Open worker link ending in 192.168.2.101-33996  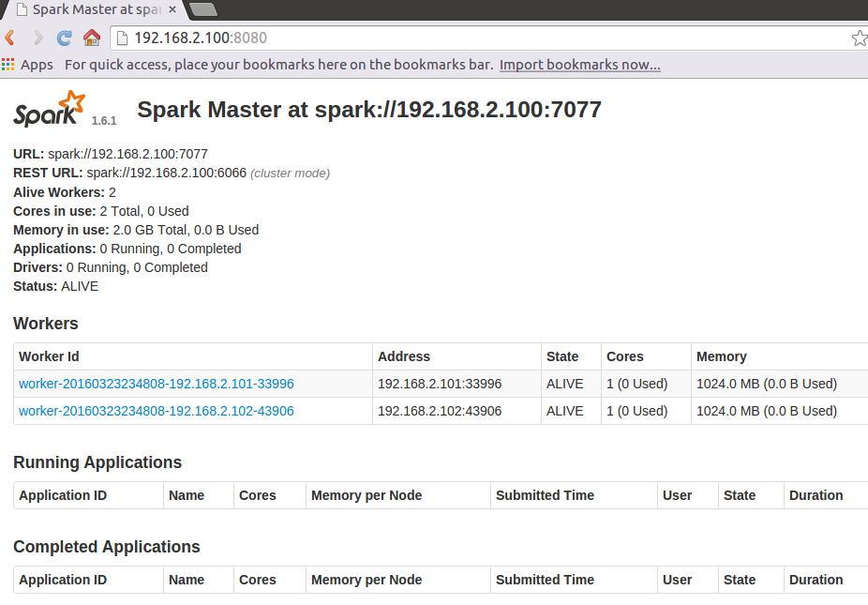(x=157, y=384)
